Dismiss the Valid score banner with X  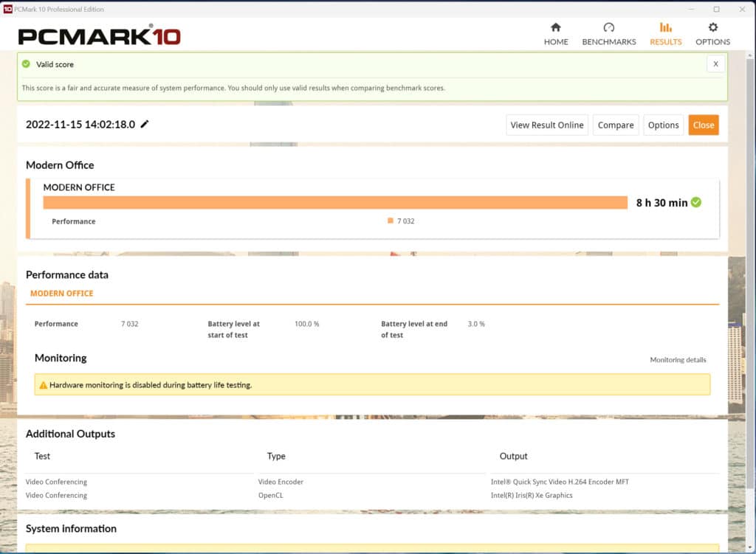point(715,64)
